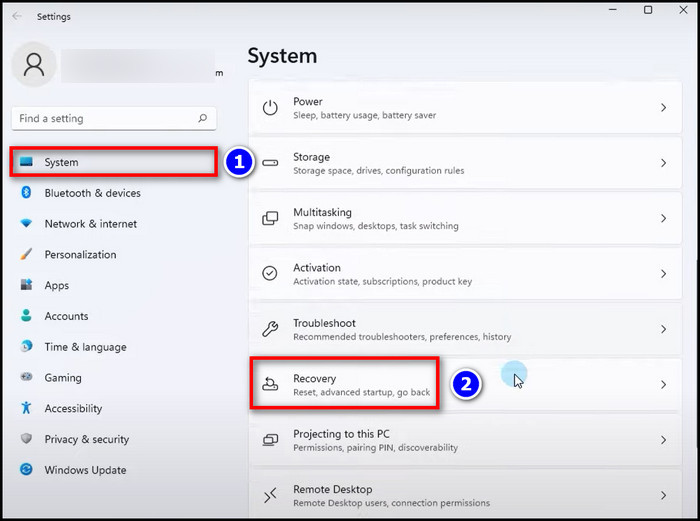Open Projecting to this PC title
The height and width of the screenshot is (521, 700).
click(x=342, y=434)
